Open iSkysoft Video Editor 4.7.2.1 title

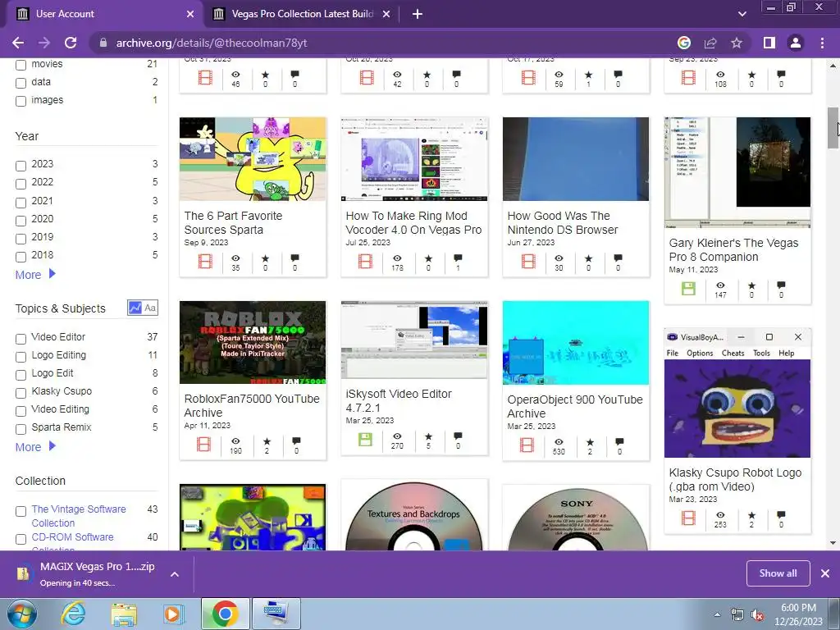(x=399, y=400)
